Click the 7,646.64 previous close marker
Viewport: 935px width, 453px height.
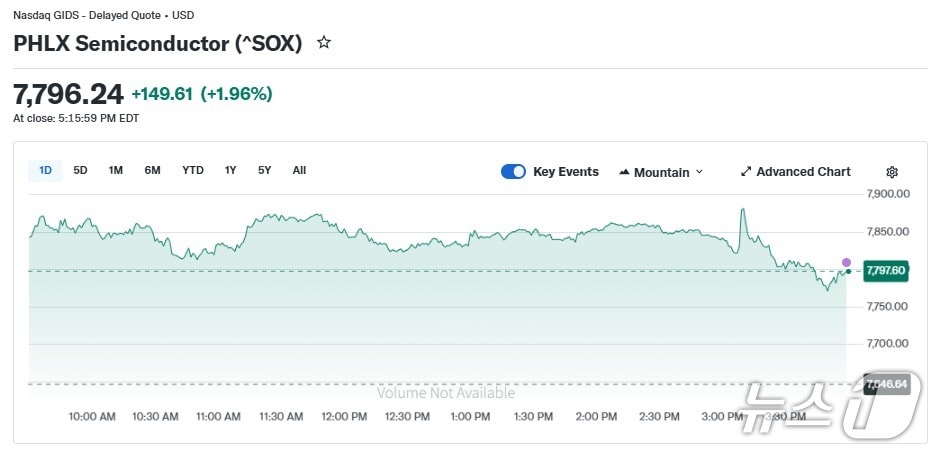coord(886,384)
